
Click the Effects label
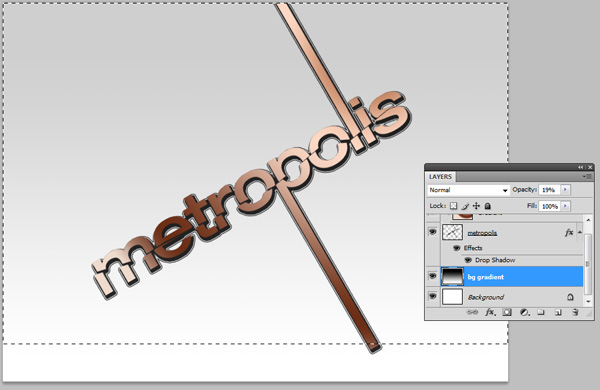click(x=473, y=248)
